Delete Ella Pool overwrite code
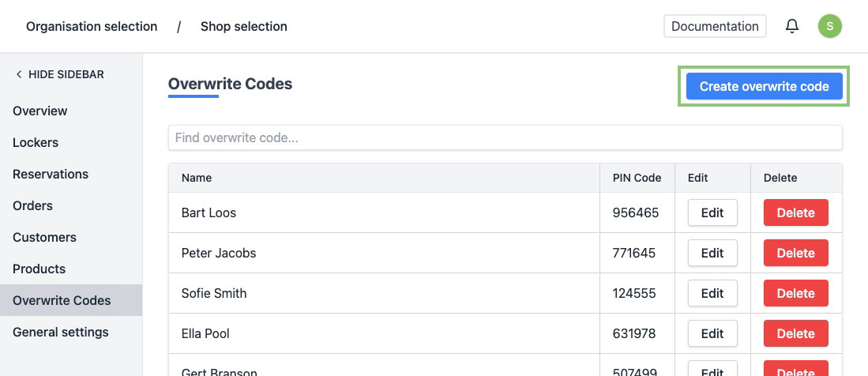Image resolution: width=868 pixels, height=376 pixels. pyautogui.click(x=795, y=333)
